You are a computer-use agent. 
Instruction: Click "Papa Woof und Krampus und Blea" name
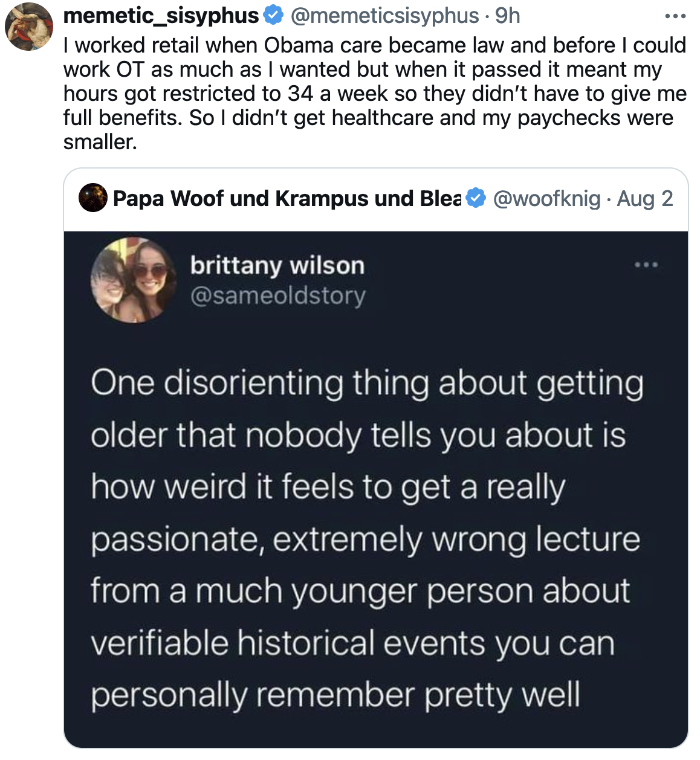coord(287,198)
